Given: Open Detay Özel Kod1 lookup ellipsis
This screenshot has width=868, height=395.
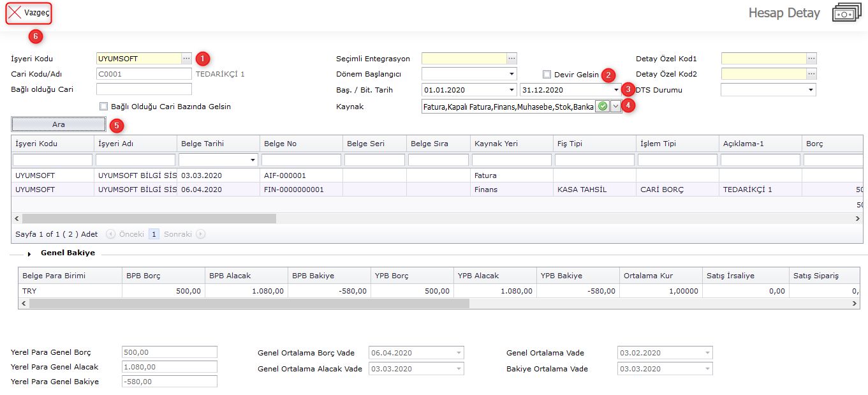Looking at the screenshot, I should (x=811, y=59).
